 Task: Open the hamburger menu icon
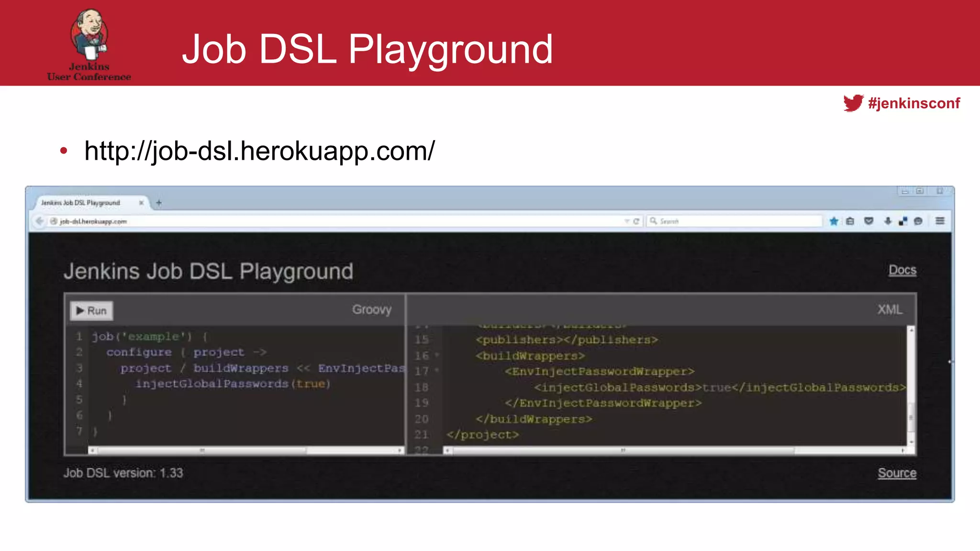[940, 221]
